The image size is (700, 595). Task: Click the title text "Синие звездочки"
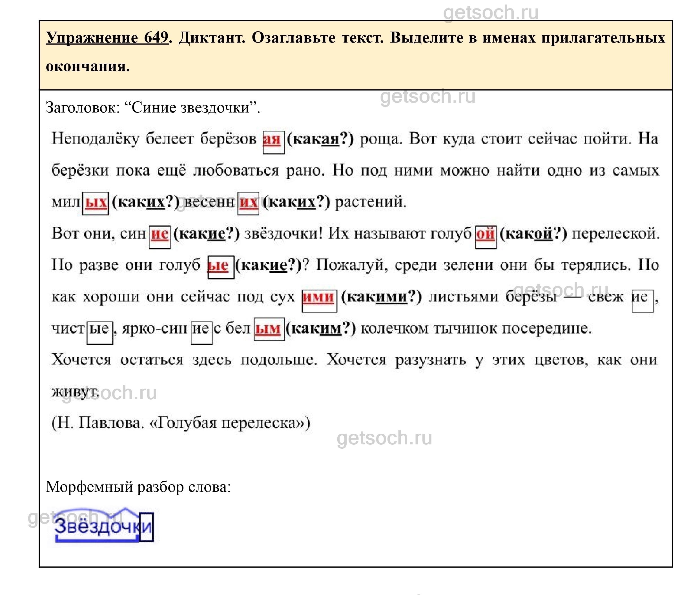point(190,108)
